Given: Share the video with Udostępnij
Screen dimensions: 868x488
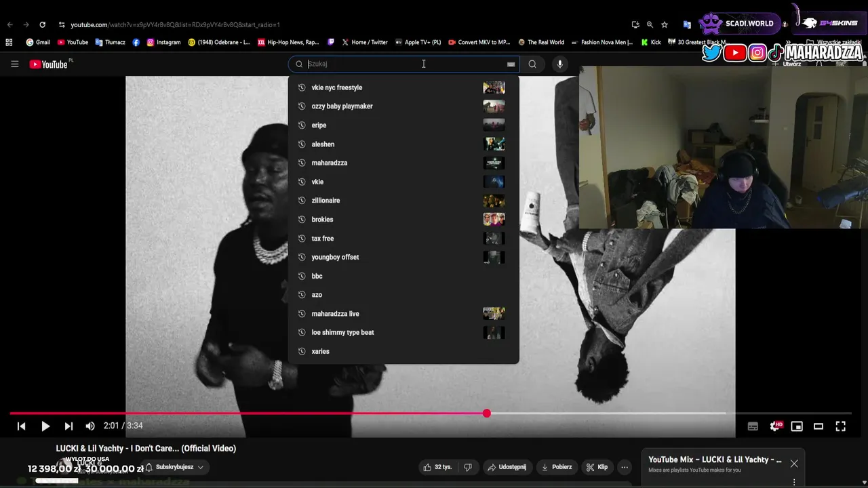Looking at the screenshot, I should point(507,467).
